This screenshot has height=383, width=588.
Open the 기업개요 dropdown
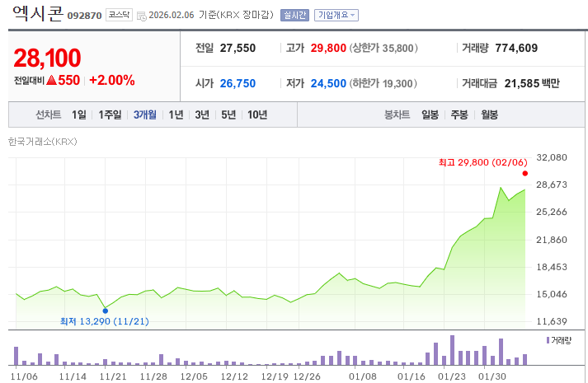pyautogui.click(x=336, y=15)
